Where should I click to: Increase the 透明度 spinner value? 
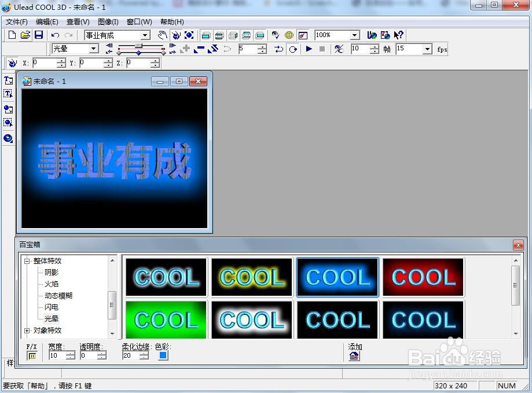tap(102, 353)
